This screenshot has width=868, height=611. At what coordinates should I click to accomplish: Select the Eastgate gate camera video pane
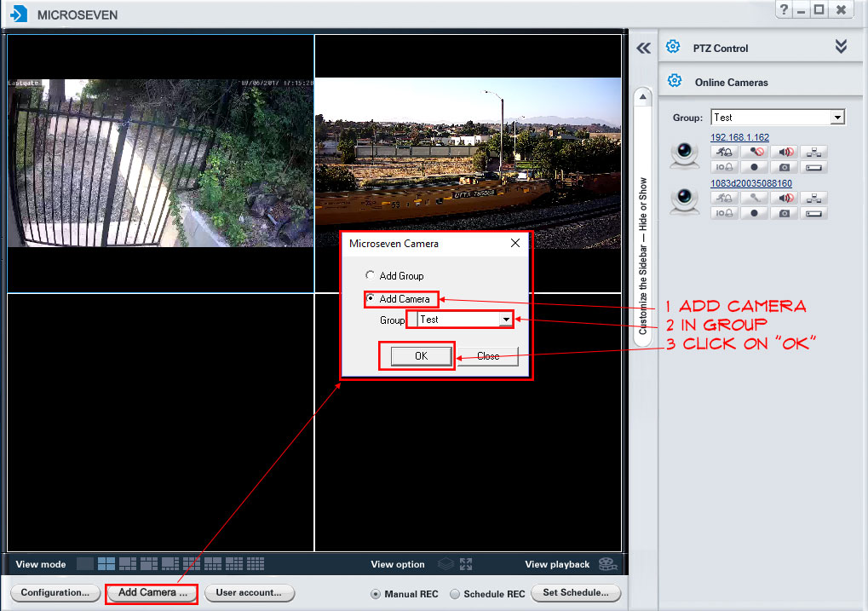point(160,164)
